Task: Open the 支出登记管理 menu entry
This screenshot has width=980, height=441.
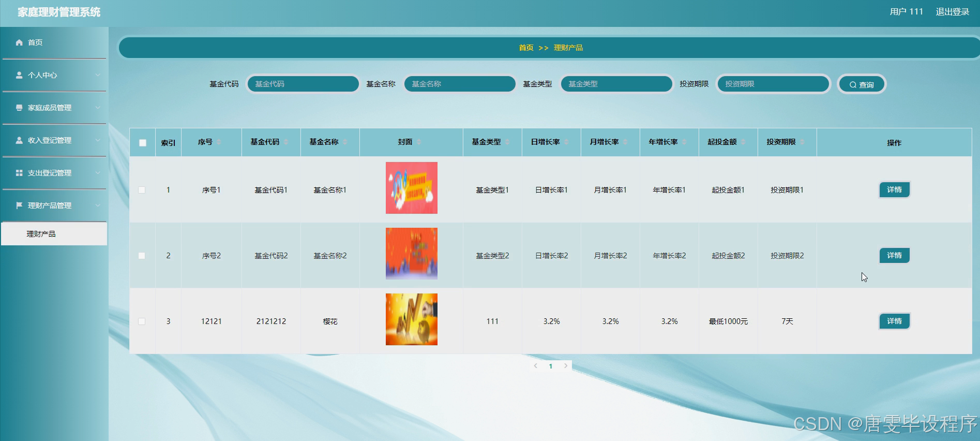Action: tap(54, 173)
